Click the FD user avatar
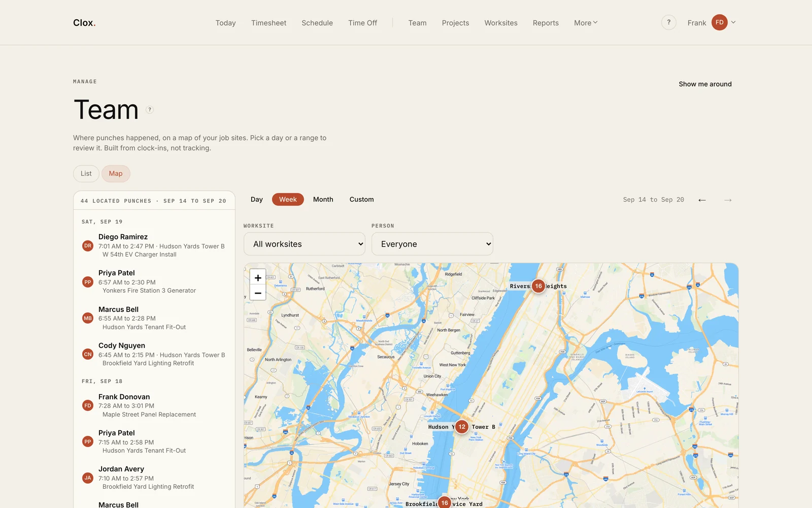This screenshot has width=812, height=508. 720,22
